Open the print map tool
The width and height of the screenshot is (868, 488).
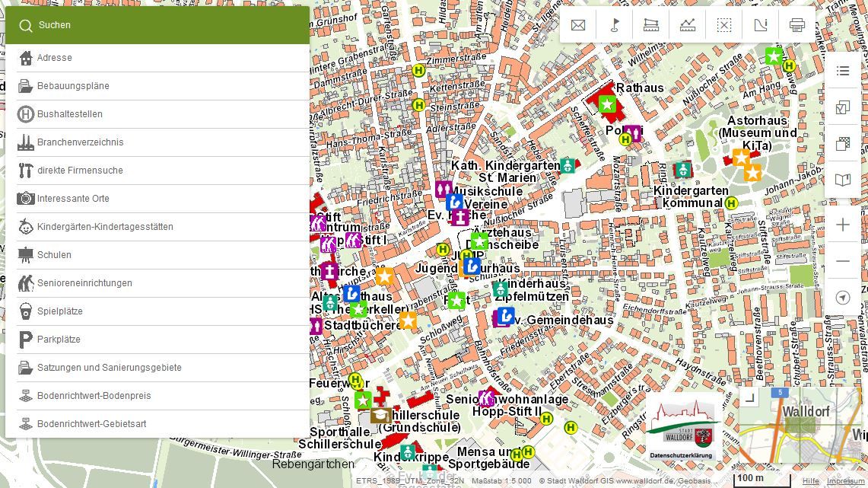(x=797, y=25)
